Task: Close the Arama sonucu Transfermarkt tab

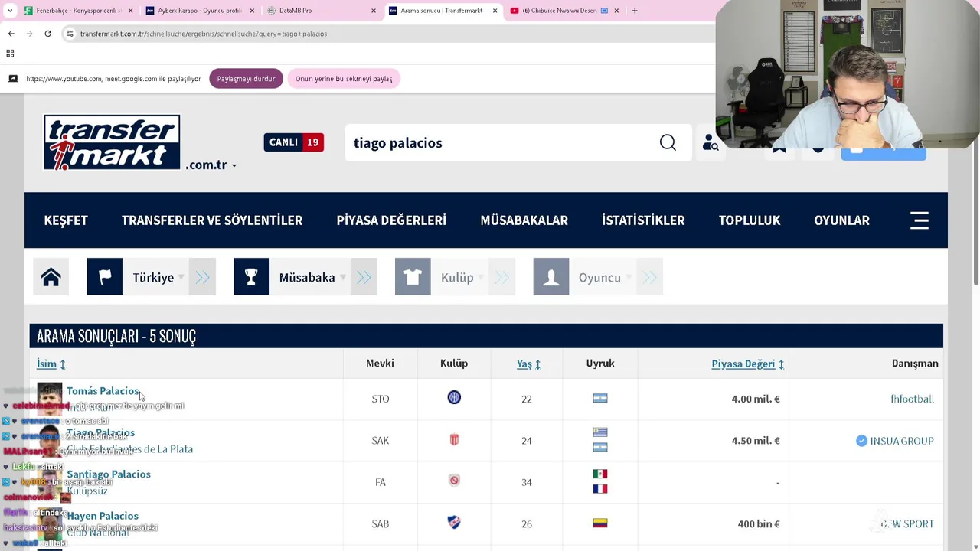Action: (495, 11)
